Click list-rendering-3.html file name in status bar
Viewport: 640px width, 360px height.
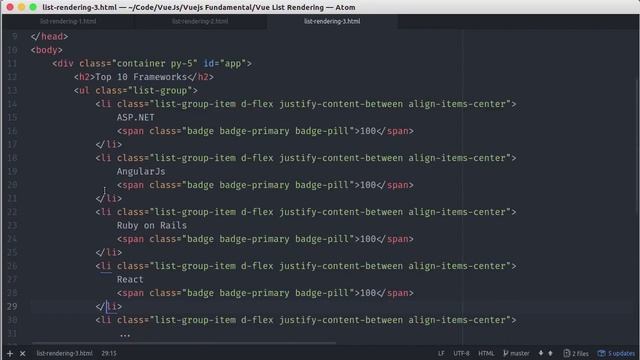tap(64, 353)
